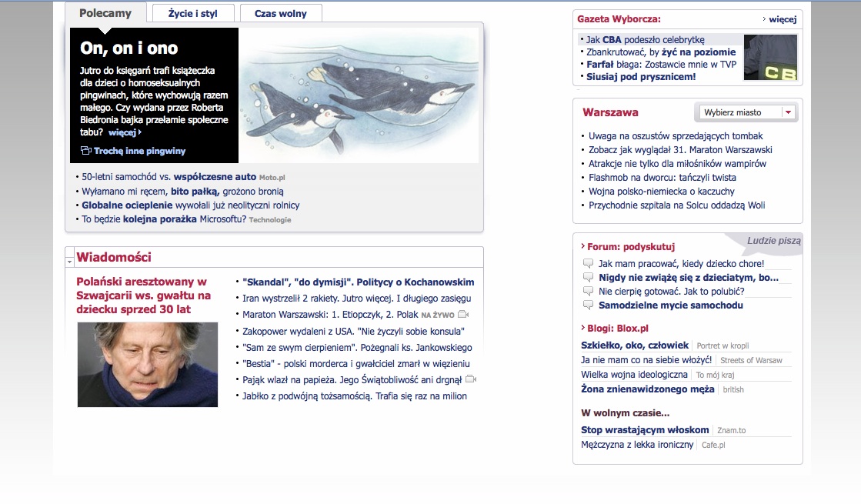
Task: Open forum thread Nigdy nie zwiążę się z dzieciatym
Action: point(689,278)
